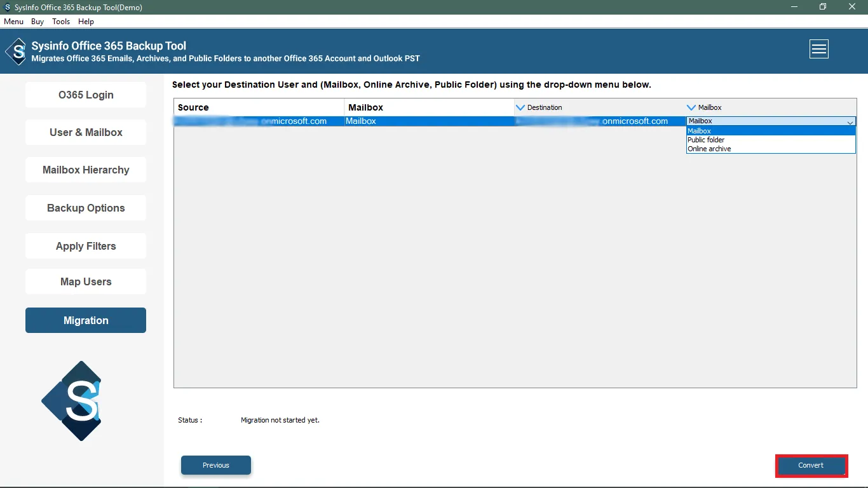Screen dimensions: 868x488
Task: Go to the User & Mailbox step
Action: 86,132
